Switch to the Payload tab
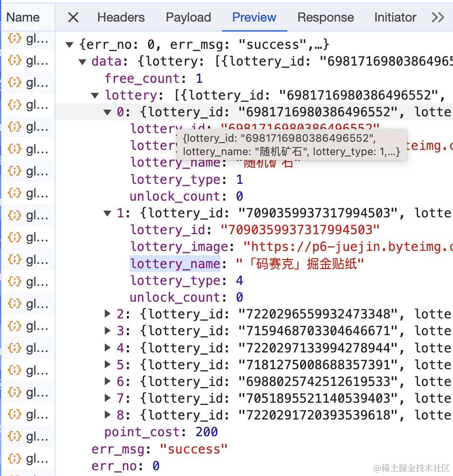 point(188,17)
